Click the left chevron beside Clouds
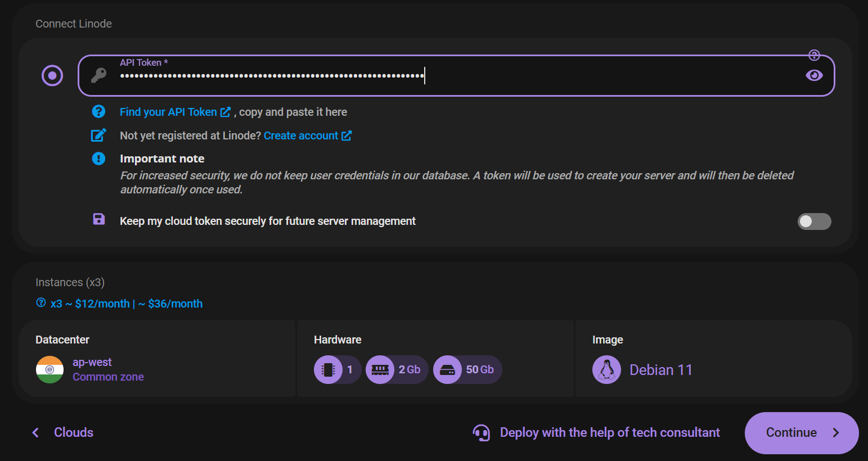 (35, 432)
